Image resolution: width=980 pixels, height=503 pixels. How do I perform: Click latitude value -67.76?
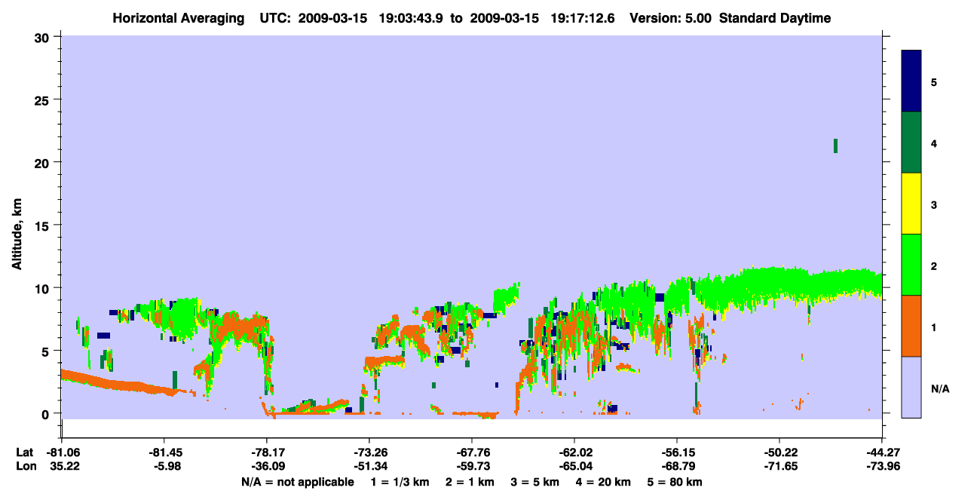tap(471, 452)
